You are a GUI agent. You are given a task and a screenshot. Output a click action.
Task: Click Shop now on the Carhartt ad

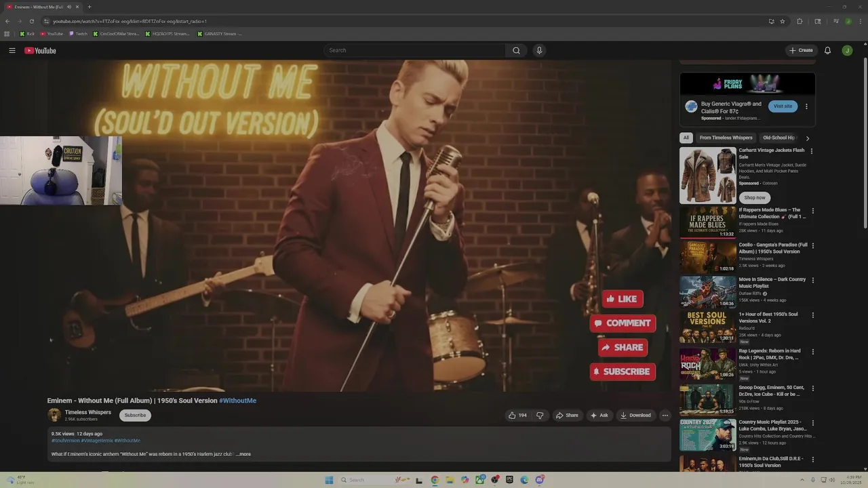pyautogui.click(x=754, y=198)
